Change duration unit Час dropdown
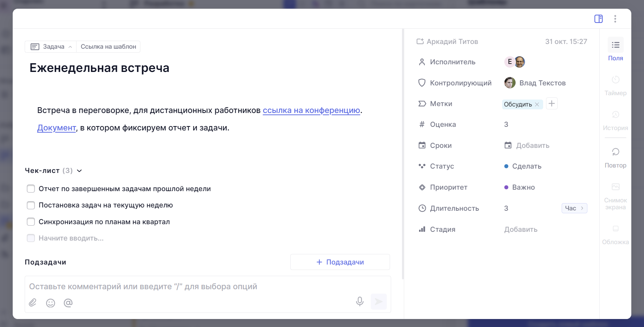644x327 pixels. (x=574, y=208)
